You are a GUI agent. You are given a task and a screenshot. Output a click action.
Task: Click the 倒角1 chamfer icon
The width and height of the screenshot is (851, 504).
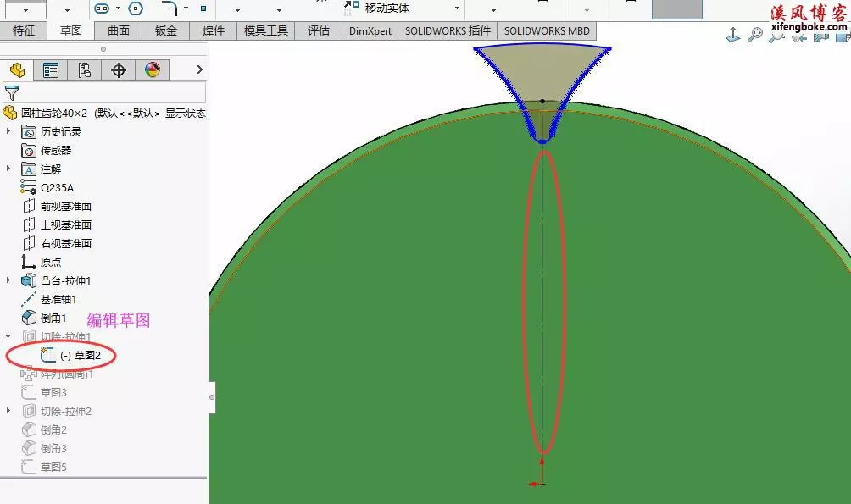coord(29,318)
